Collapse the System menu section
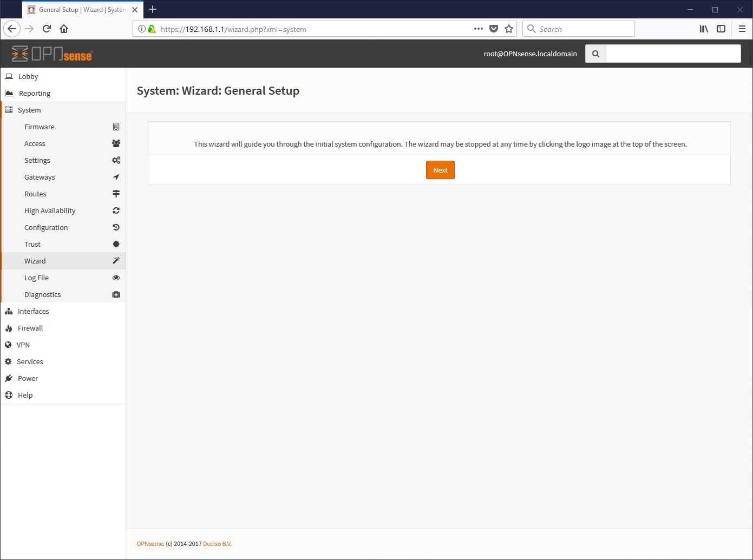The width and height of the screenshot is (753, 560). 29,110
